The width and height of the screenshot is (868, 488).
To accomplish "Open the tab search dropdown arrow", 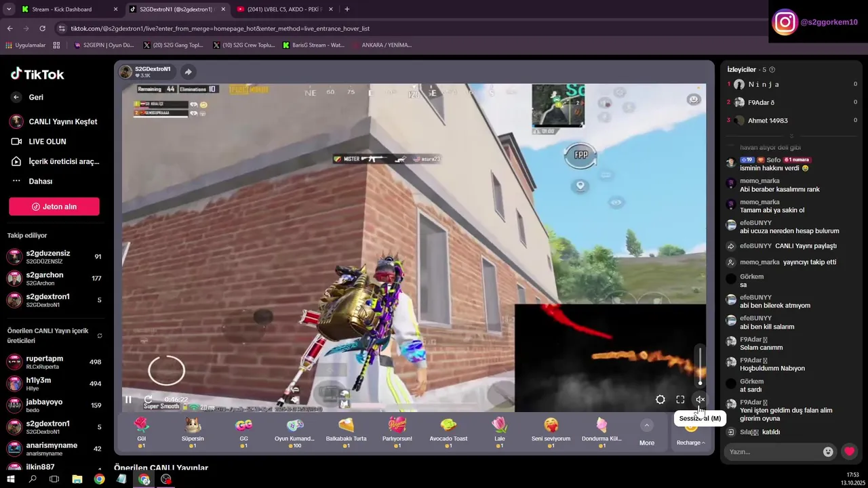I will 9,9.
